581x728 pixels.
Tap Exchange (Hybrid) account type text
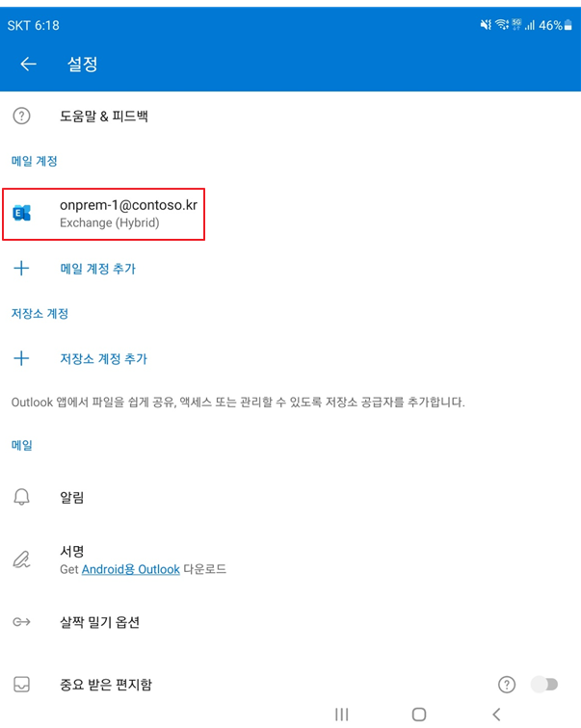coord(110,222)
